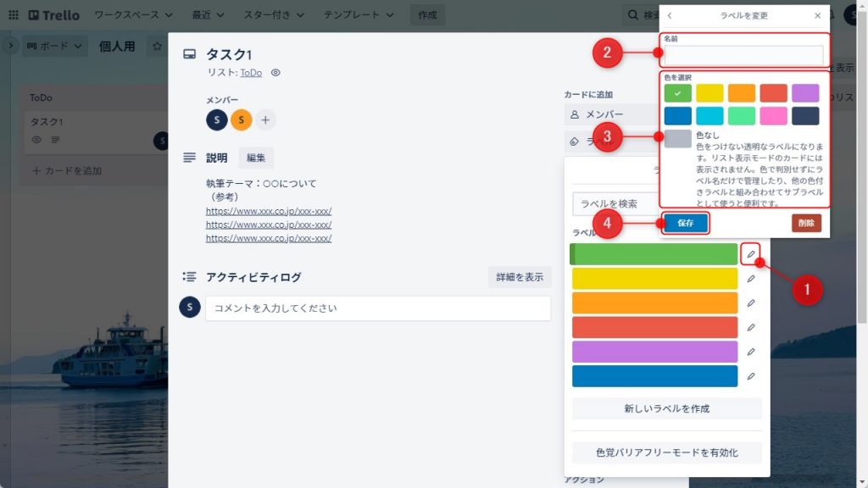Click the Trello logo
Image resolution: width=868 pixels, height=488 pixels.
(53, 15)
